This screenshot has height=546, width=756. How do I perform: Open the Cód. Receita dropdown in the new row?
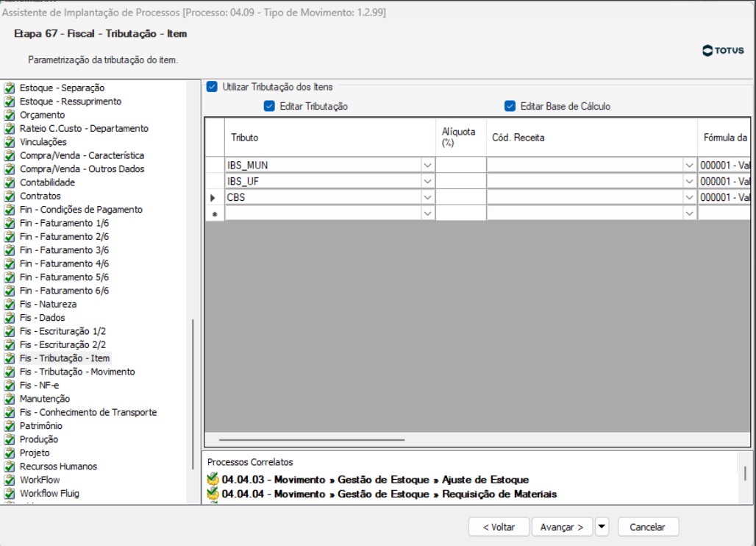pos(690,213)
